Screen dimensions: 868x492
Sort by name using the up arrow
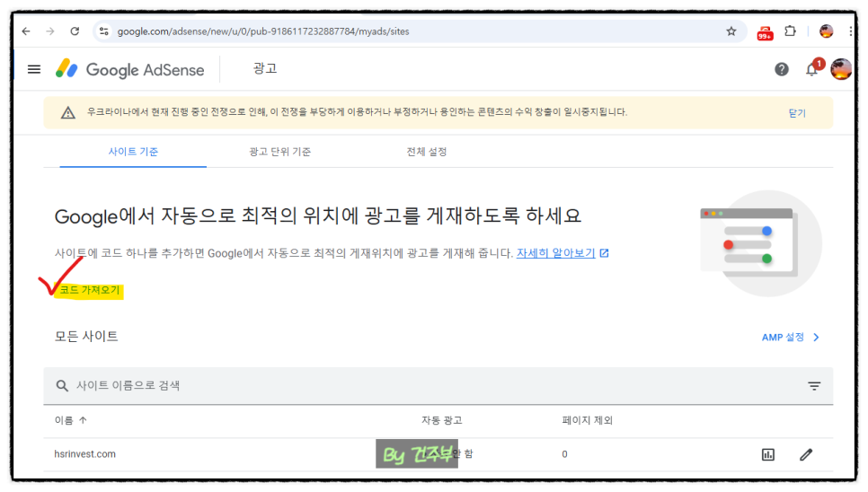[x=83, y=420]
